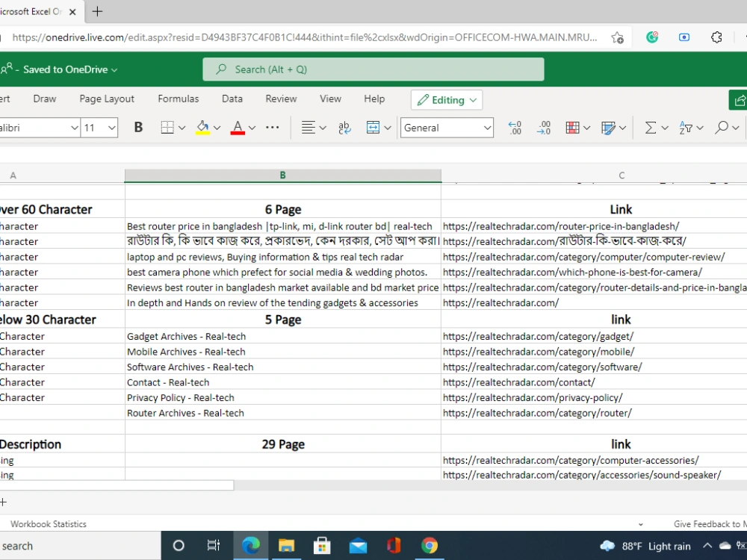Click the green Grammarly extension icon
This screenshot has width=747, height=560.
[652, 37]
